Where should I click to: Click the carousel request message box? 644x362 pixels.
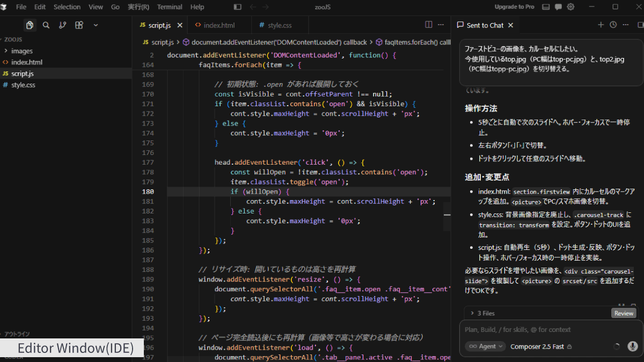tap(551, 62)
